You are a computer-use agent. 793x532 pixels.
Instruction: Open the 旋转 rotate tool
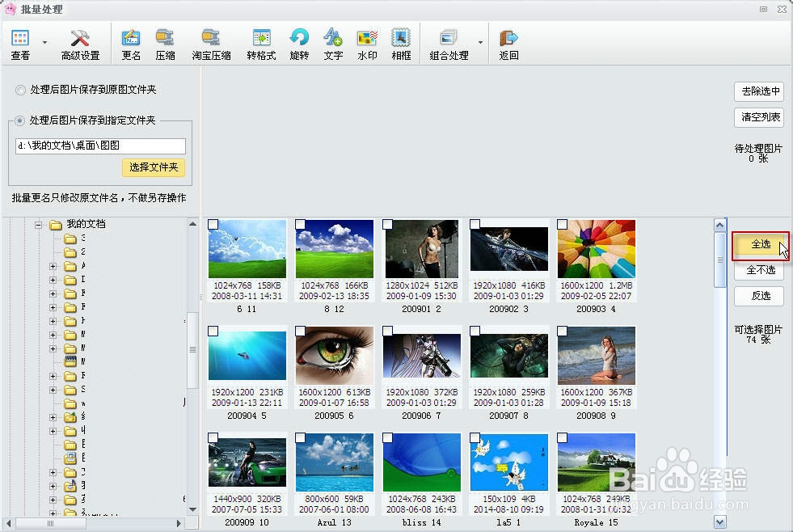coord(299,43)
